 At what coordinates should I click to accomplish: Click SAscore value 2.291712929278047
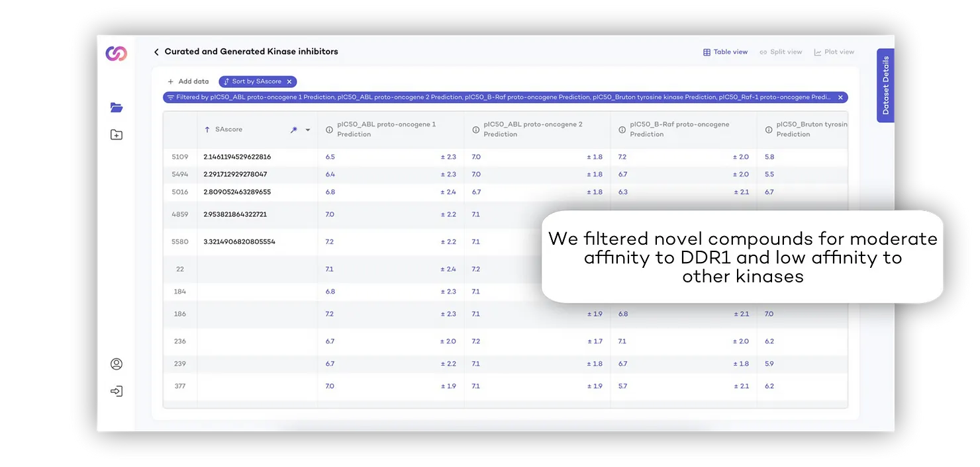(235, 174)
